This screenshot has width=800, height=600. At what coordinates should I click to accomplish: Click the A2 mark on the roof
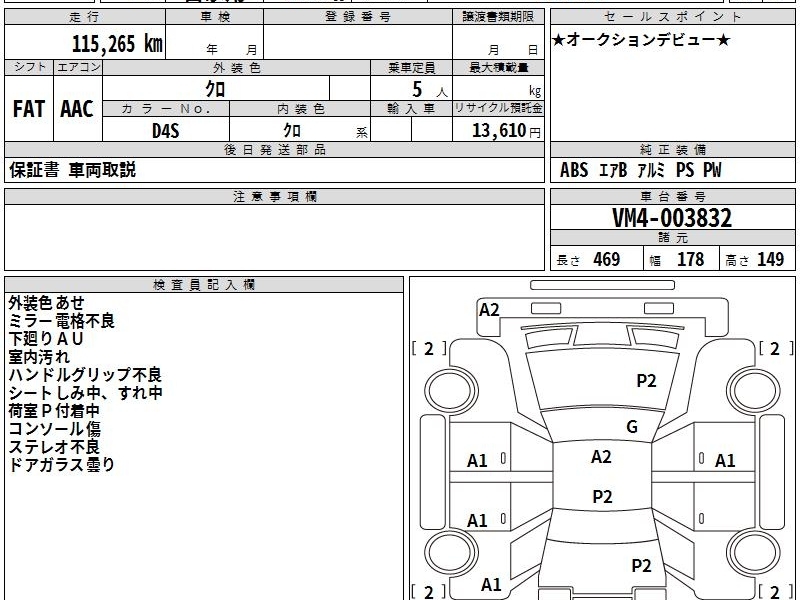pos(601,457)
